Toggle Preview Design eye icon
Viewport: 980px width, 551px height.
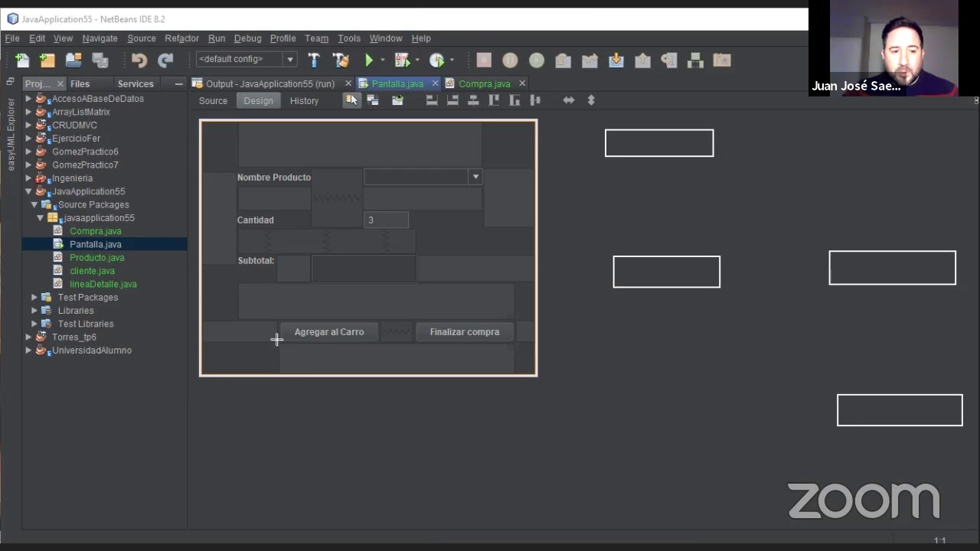pos(397,100)
